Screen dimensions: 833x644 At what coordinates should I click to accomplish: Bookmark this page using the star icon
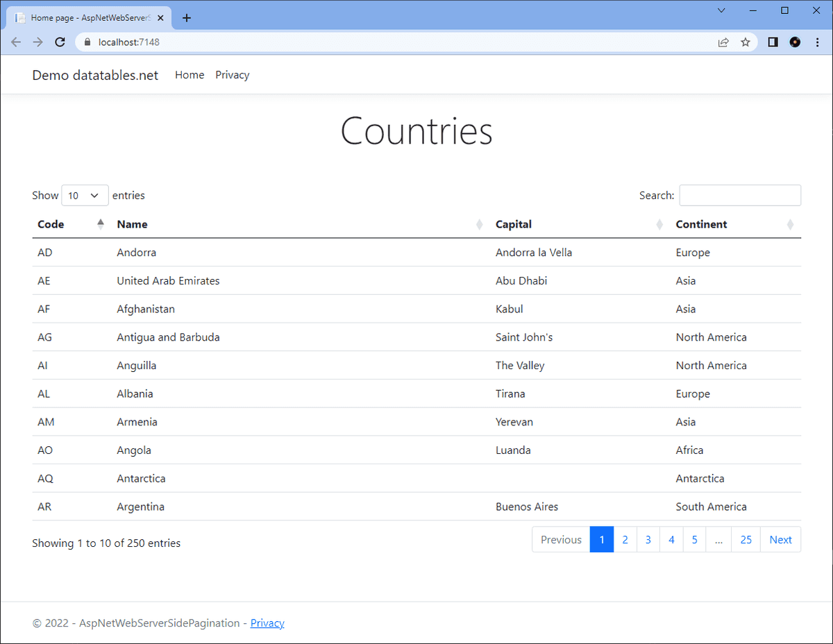coord(746,42)
